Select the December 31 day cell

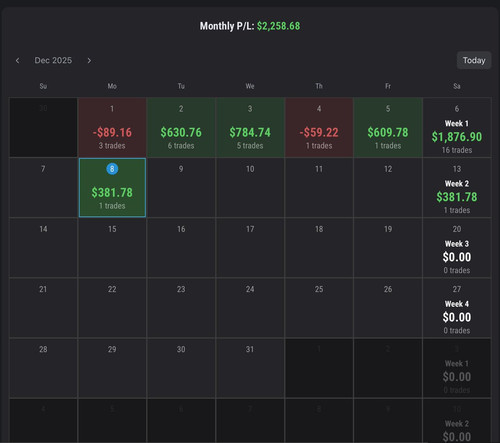point(250,368)
